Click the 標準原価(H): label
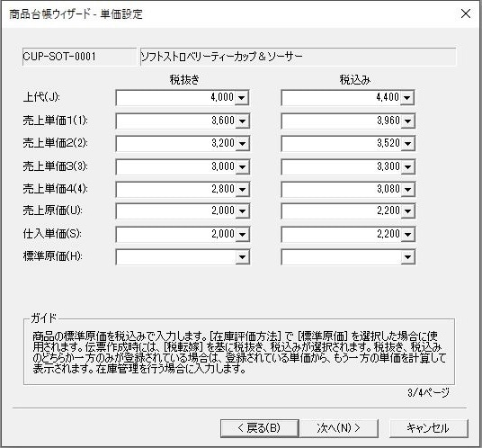This screenshot has height=448, width=482. pos(52,256)
